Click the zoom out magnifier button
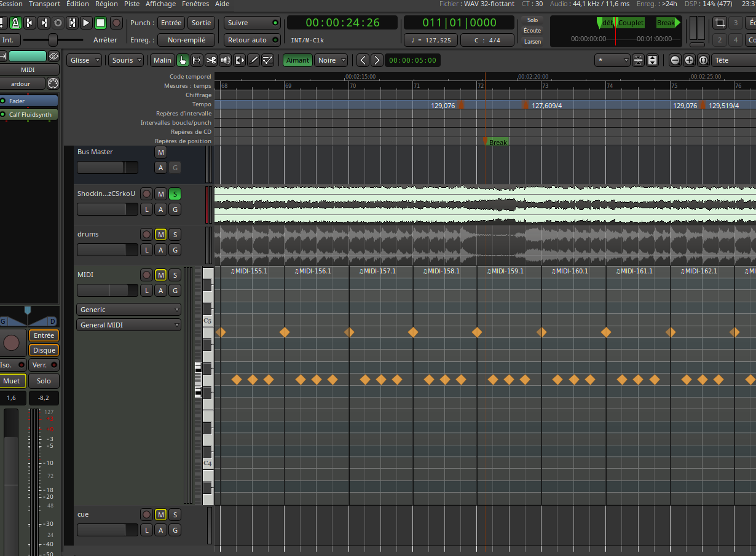The image size is (756, 556). [x=675, y=60]
